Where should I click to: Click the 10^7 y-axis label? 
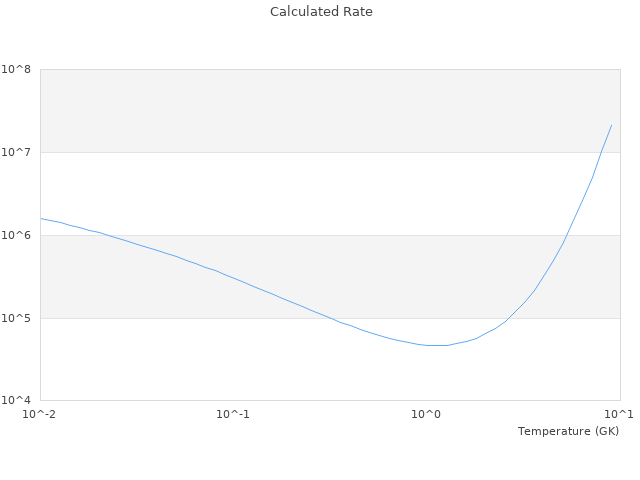tap(16, 152)
